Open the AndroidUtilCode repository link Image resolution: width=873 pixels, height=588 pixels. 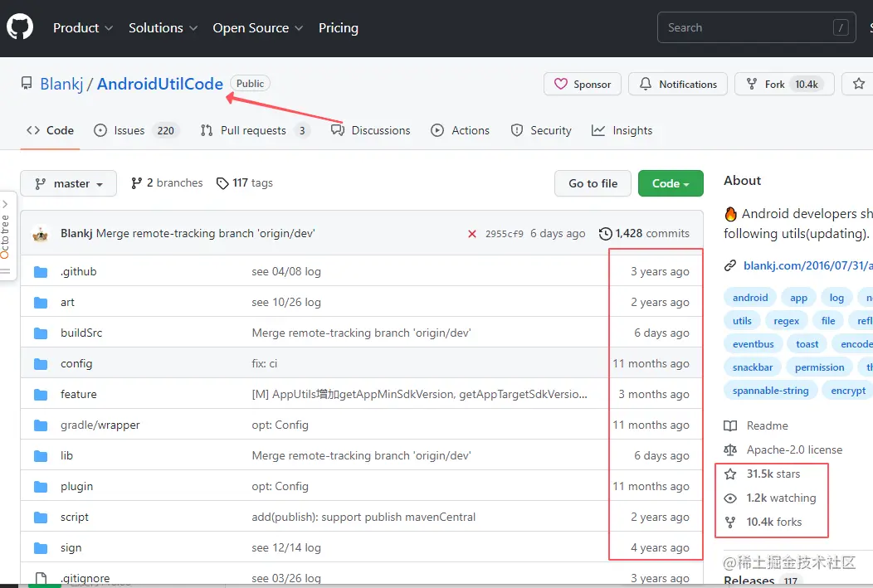160,84
